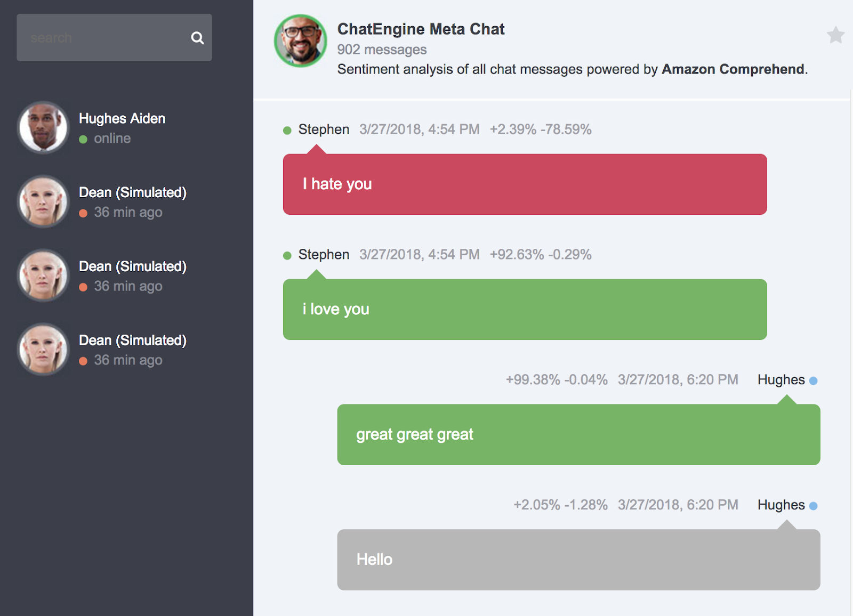Click the green online dot by Hughes Aiden
This screenshot has height=616, width=853.
[x=83, y=140]
